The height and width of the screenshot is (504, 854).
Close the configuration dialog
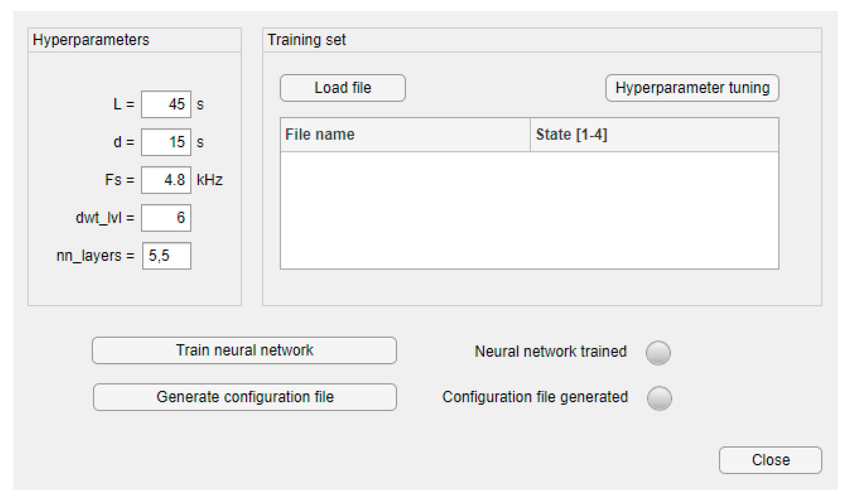pyautogui.click(x=770, y=460)
